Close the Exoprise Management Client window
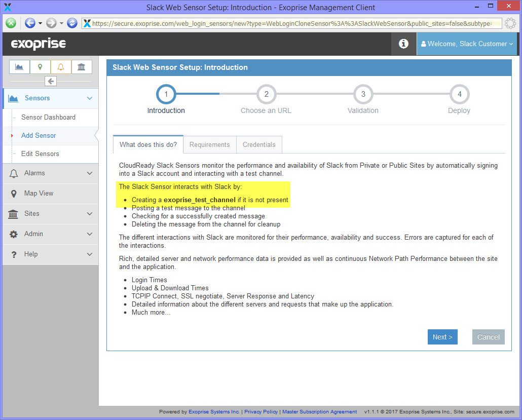Image resolution: width=522 pixels, height=420 pixels. [509, 6]
